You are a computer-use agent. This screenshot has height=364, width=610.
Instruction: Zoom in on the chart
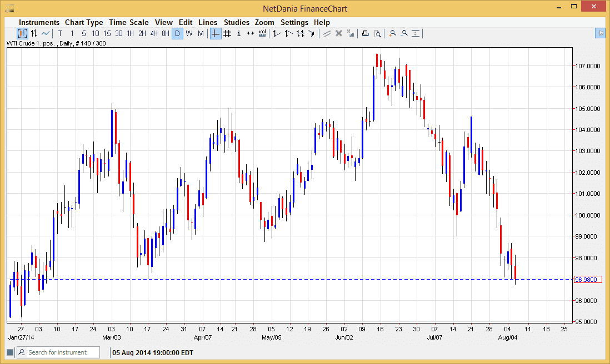tap(392, 33)
